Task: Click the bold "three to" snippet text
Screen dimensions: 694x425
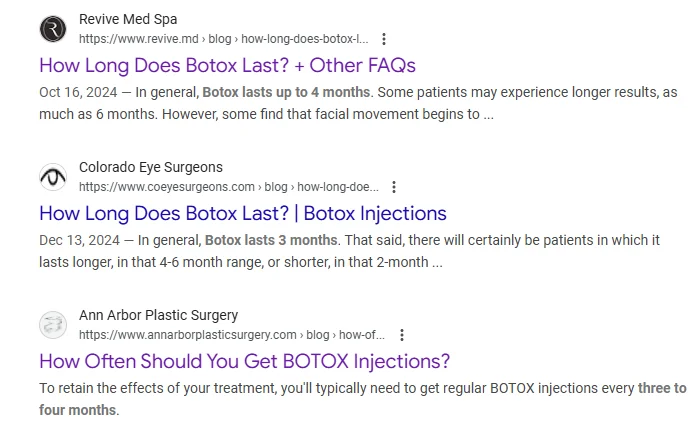Action: (x=662, y=388)
